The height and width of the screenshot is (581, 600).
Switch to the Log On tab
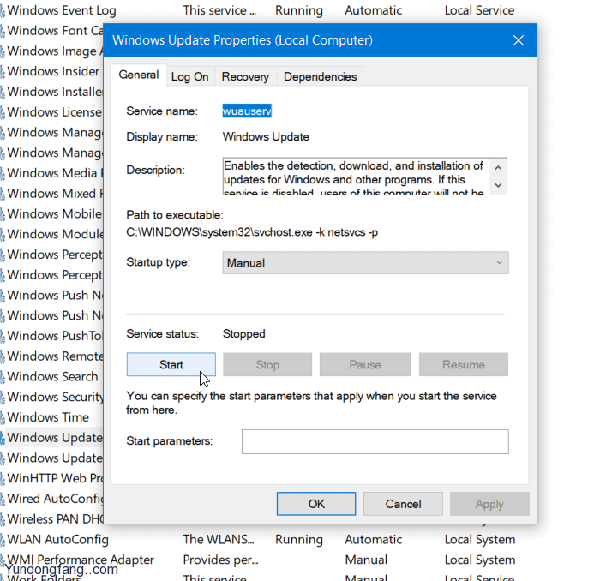click(x=190, y=77)
